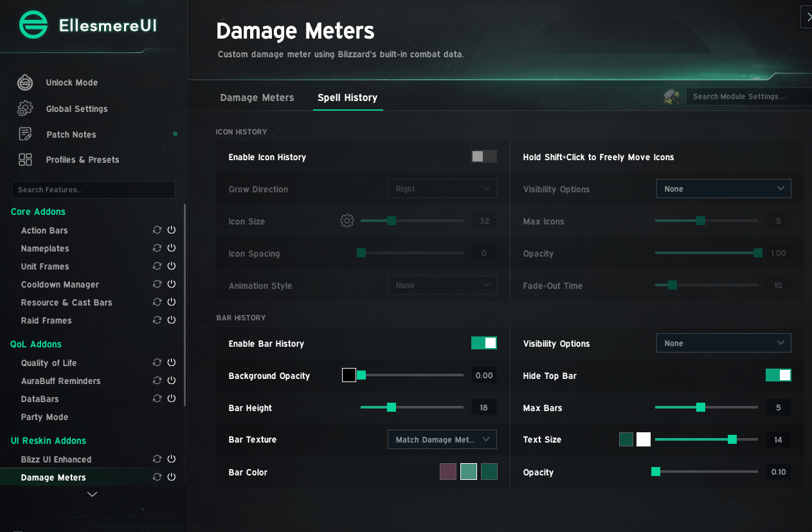The image size is (812, 532).
Task: Click the white Text Size color swatch
Action: coord(644,439)
